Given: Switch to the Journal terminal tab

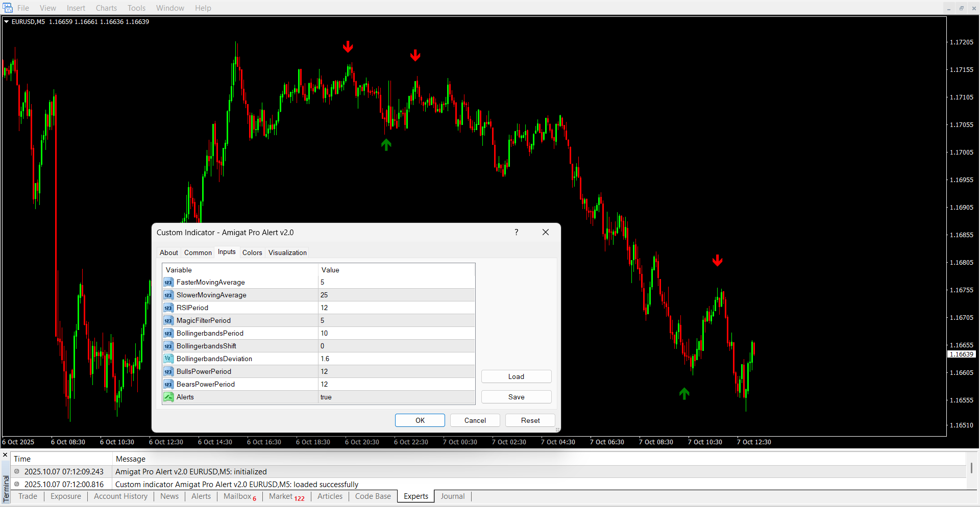Looking at the screenshot, I should (x=452, y=497).
